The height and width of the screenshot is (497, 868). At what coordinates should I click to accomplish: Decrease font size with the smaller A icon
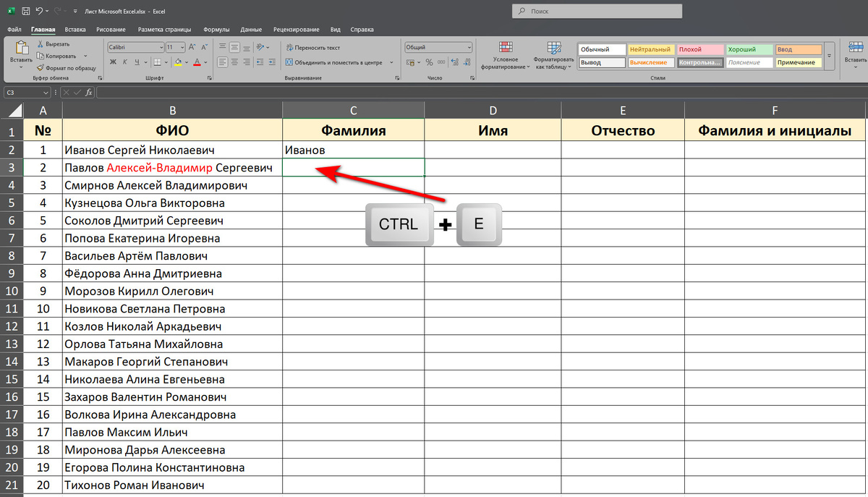[x=205, y=47]
